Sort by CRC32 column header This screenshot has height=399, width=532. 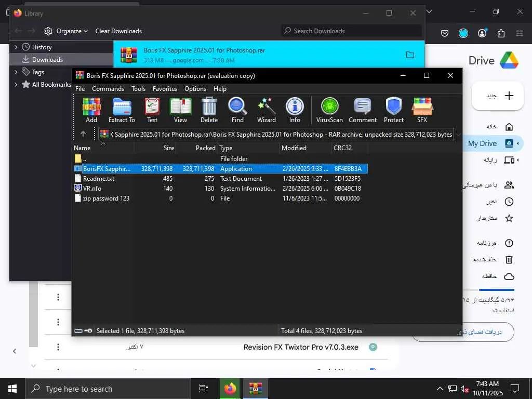tap(349, 148)
